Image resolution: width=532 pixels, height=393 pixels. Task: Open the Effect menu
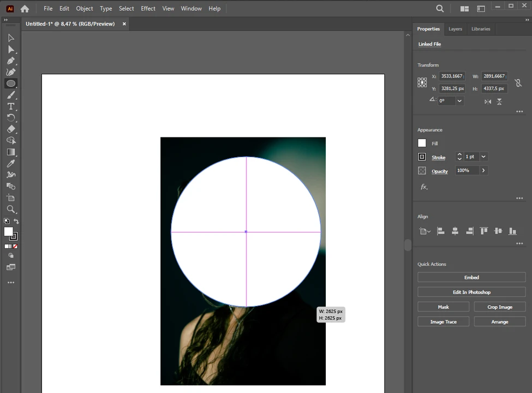point(148,9)
